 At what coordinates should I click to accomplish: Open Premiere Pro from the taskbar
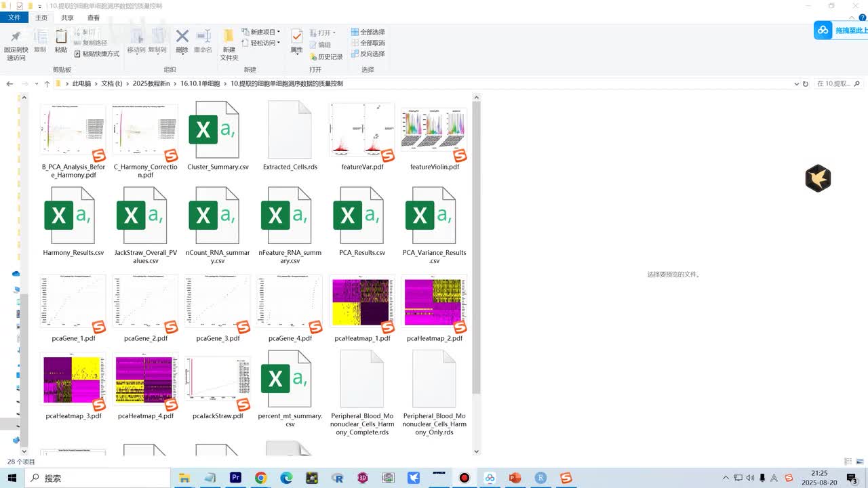235,478
